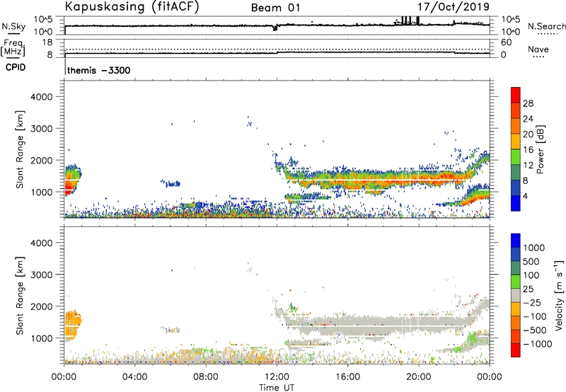The width and height of the screenshot is (566, 392).
Task: Click the '12:00' time axis label
Action: click(277, 377)
